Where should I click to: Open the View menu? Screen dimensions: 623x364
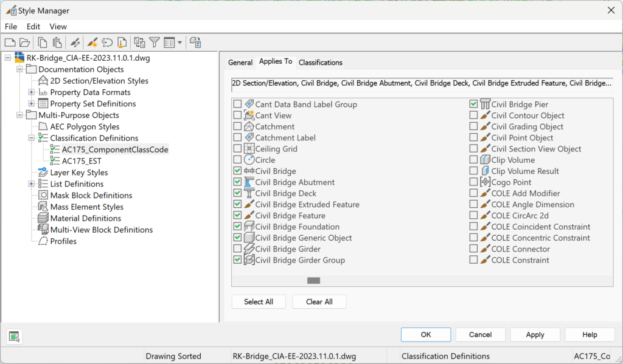[58, 27]
